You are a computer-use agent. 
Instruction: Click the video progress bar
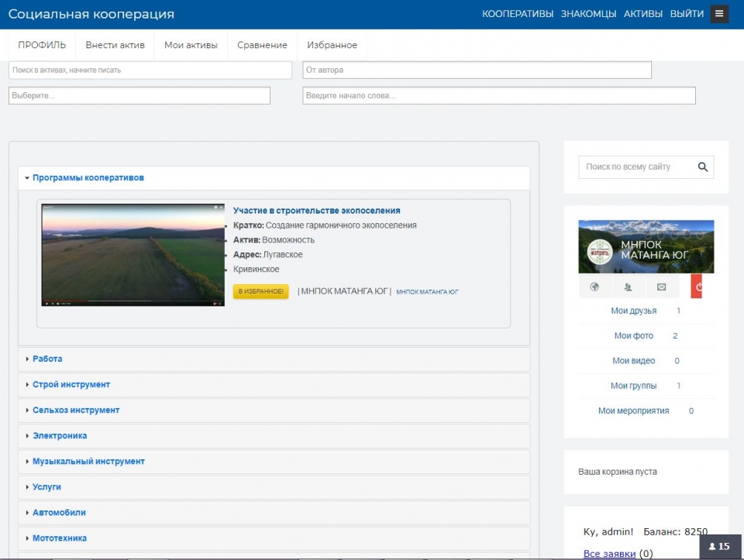click(133, 301)
